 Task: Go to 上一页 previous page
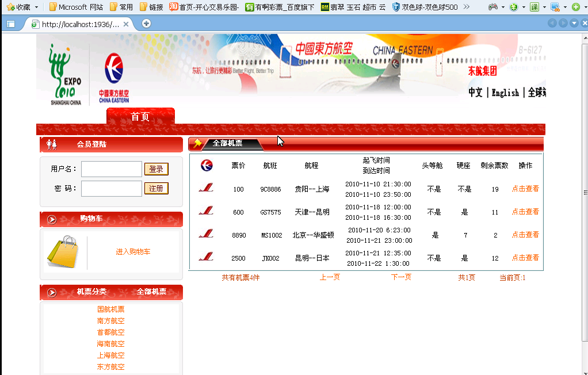(x=330, y=277)
